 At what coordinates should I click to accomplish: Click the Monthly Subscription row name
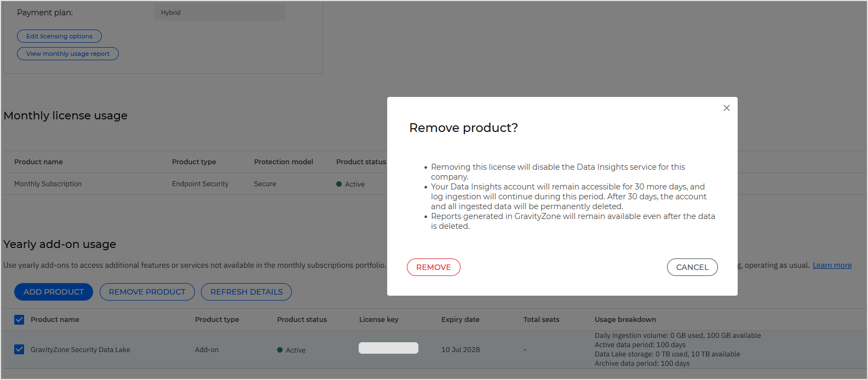(x=48, y=184)
